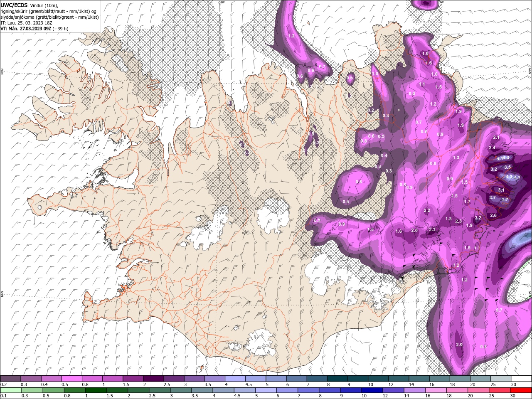Click the 'IT: Lau. 25. 03. 2023 18Z' line
This screenshot has width=532, height=399.
click(x=25, y=23)
